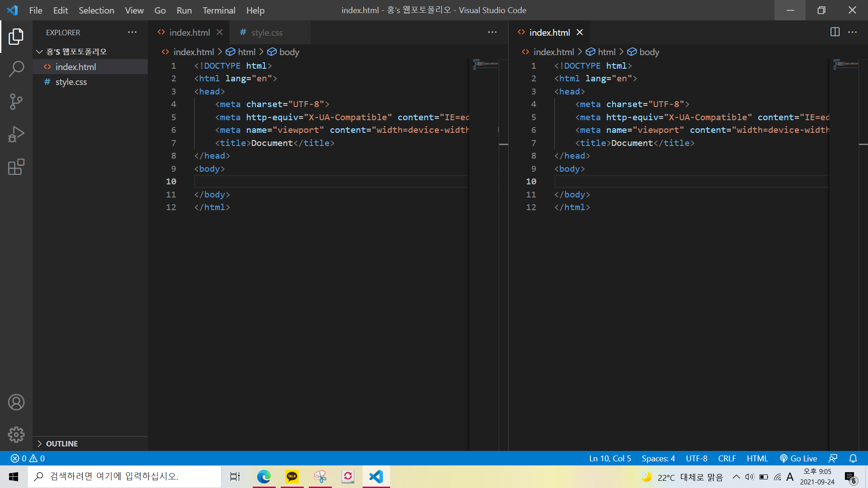Viewport: 868px width, 488px height.
Task: Select index.html tab in right group
Action: pos(549,32)
